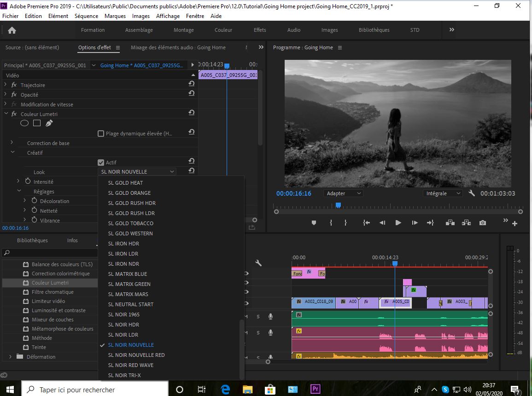Reset the Couleur Lumetri effect
This screenshot has width=532, height=396.
pyautogui.click(x=192, y=112)
